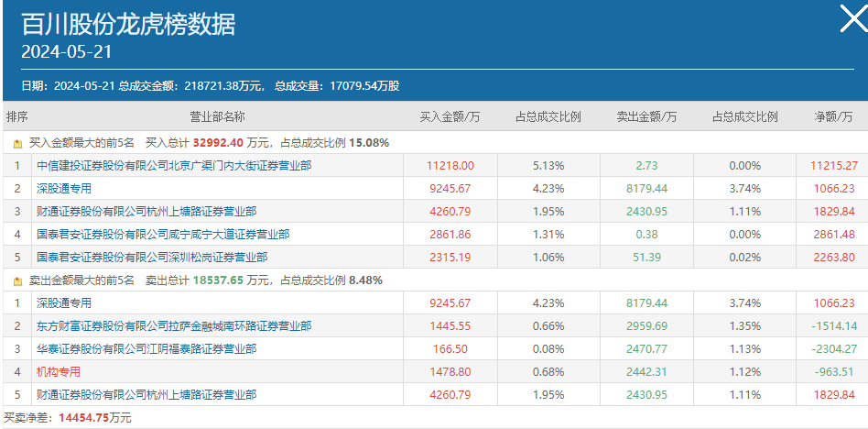Viewport: 868px width, 429px height.
Task: Open 财通证券杭州上塘路证券营业部 link in the sell list
Action: [x=146, y=395]
